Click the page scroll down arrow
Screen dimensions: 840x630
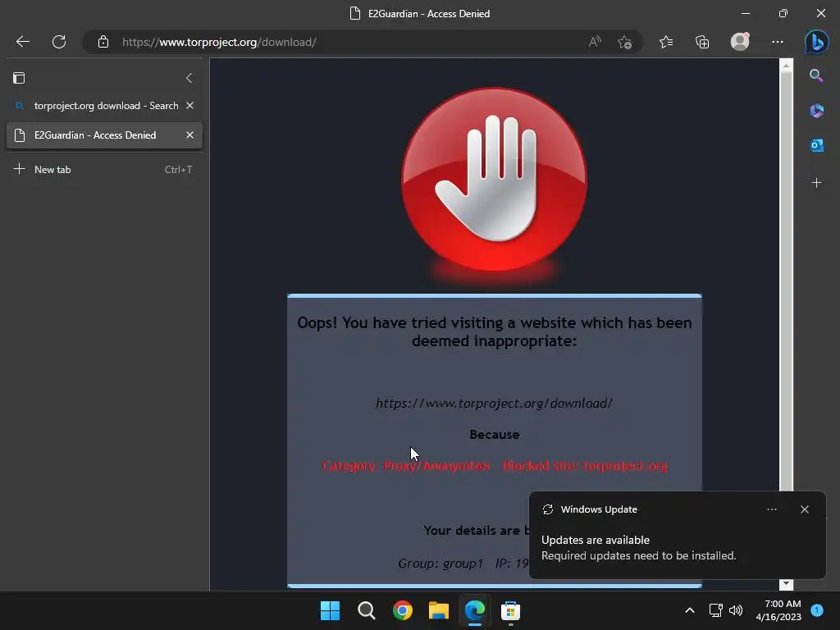coord(786,583)
